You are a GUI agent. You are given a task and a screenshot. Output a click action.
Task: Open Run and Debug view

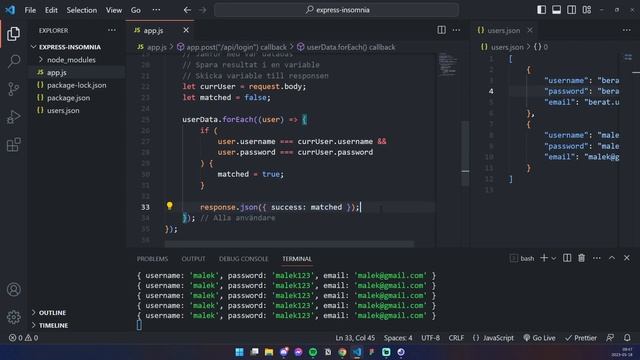click(13, 117)
